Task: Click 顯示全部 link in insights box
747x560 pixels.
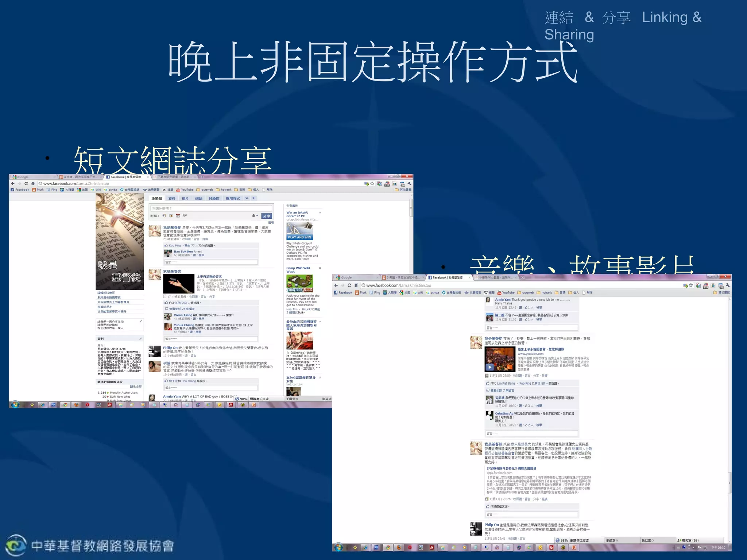Action: point(136,387)
